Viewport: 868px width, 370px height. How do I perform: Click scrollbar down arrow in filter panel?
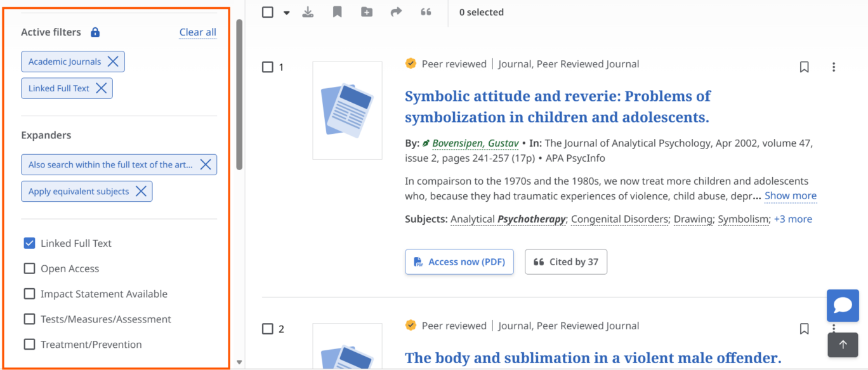pyautogui.click(x=239, y=362)
